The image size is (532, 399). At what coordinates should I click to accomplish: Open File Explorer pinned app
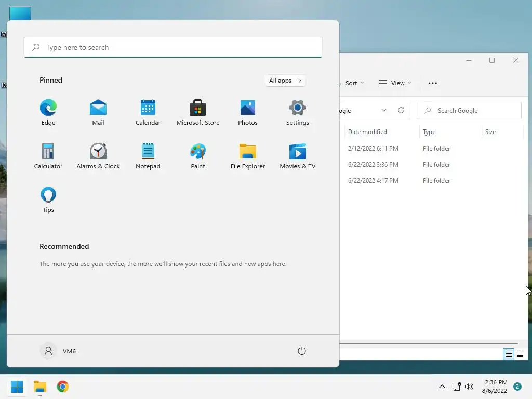pos(248,156)
